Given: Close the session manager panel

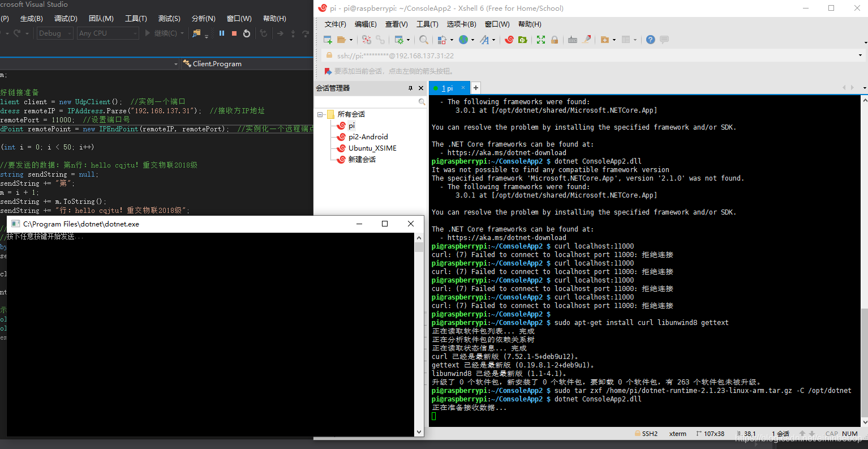Looking at the screenshot, I should click(421, 88).
